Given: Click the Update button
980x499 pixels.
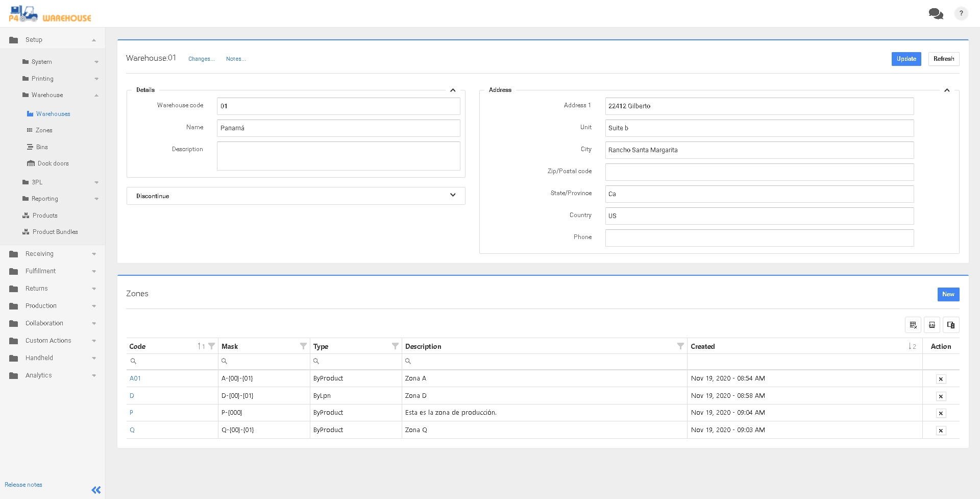Looking at the screenshot, I should (x=906, y=59).
